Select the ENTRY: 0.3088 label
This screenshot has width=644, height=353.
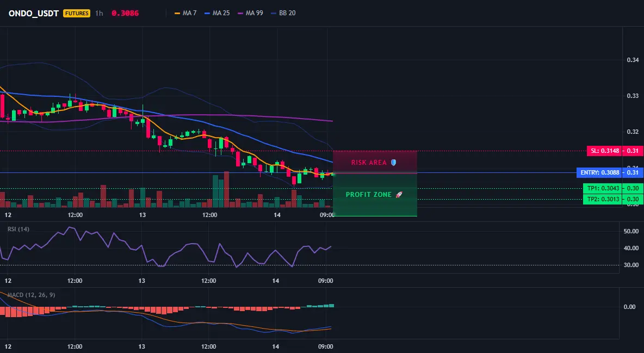pos(599,172)
